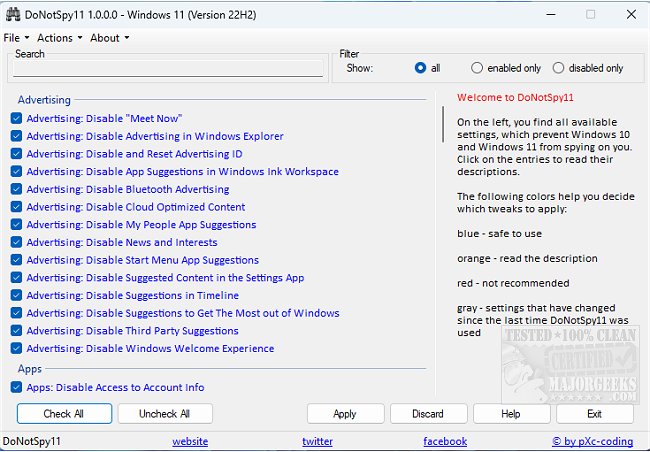Viewport: 650px width, 452px height.
Task: Toggle Disable My People App Suggestions checkbox
Action: click(x=17, y=225)
